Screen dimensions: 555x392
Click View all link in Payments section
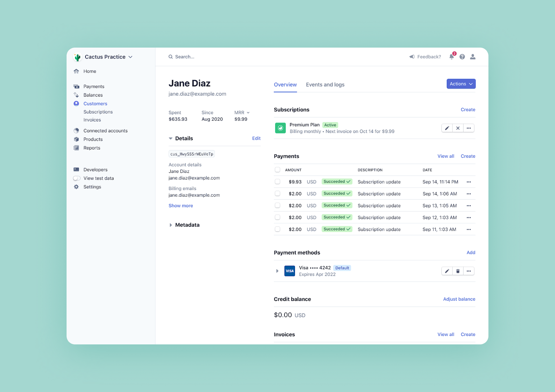tap(446, 156)
